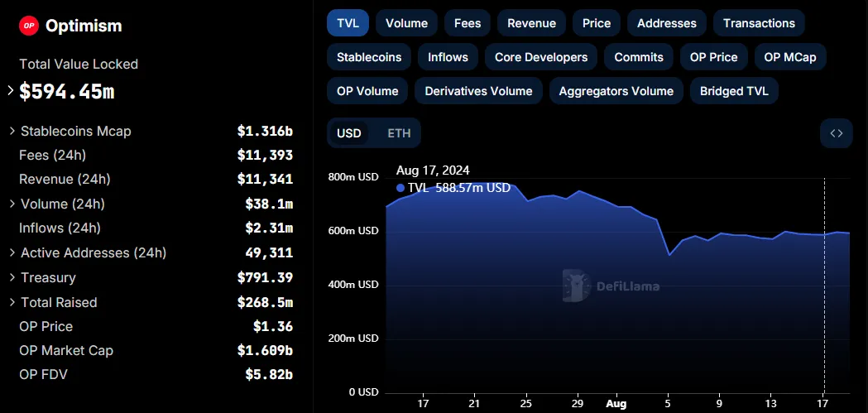Expand the Volume (24h) row
Screen dimensions: 868x413
click(x=12, y=204)
